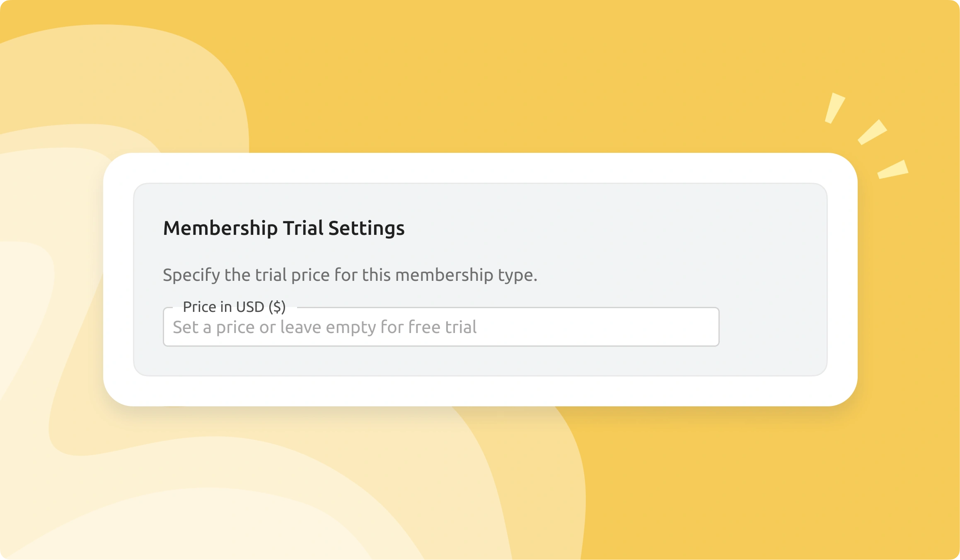The height and width of the screenshot is (560, 960).
Task: Click "membership type" in the description
Action: 466,275
